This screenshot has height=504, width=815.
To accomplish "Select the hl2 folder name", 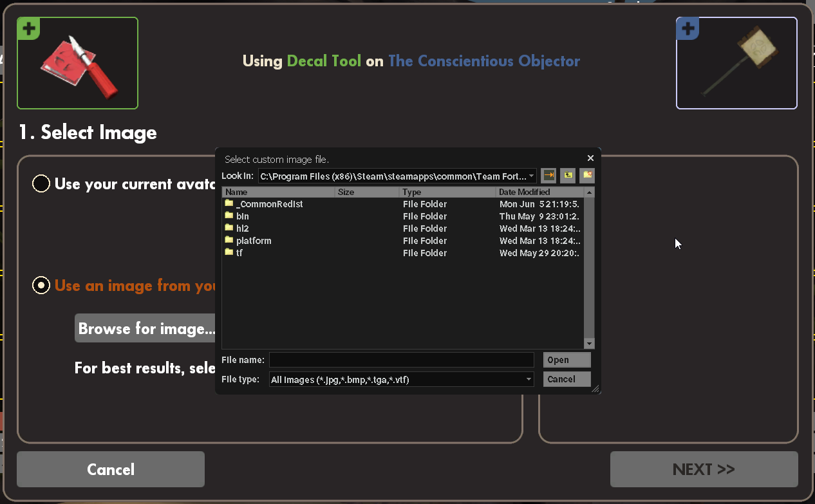I will 243,229.
